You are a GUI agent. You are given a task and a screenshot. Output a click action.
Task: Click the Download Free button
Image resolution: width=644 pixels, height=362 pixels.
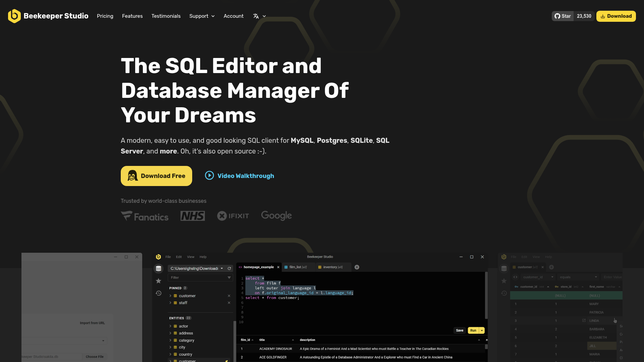156,176
